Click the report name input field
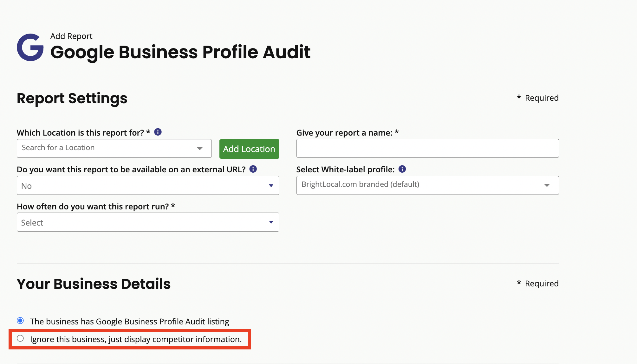This screenshot has width=637, height=364. tap(427, 148)
